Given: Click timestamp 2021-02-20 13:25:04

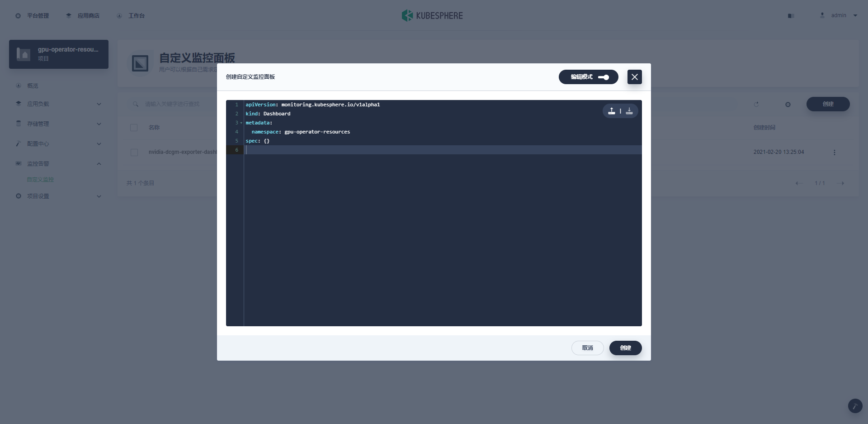Looking at the screenshot, I should point(778,152).
